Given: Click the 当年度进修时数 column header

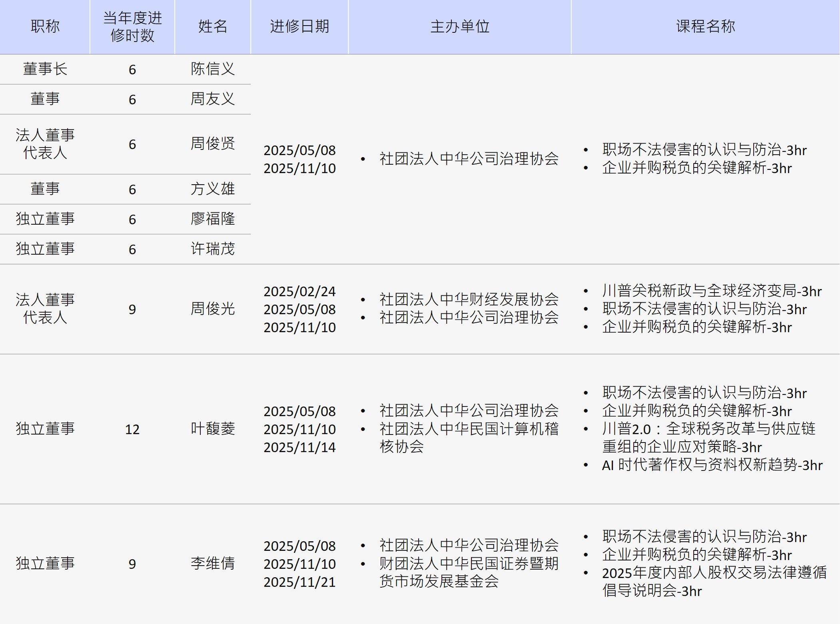Looking at the screenshot, I should tap(132, 27).
